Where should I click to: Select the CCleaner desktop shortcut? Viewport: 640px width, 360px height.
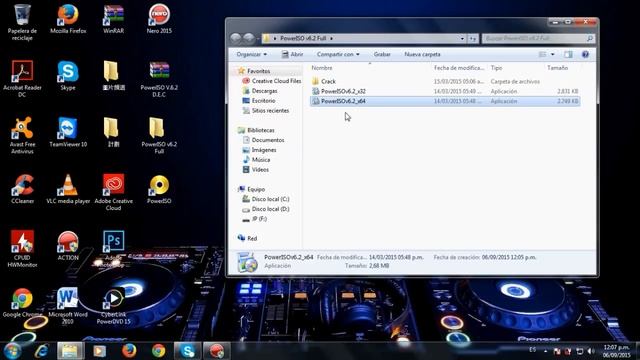coord(22,189)
